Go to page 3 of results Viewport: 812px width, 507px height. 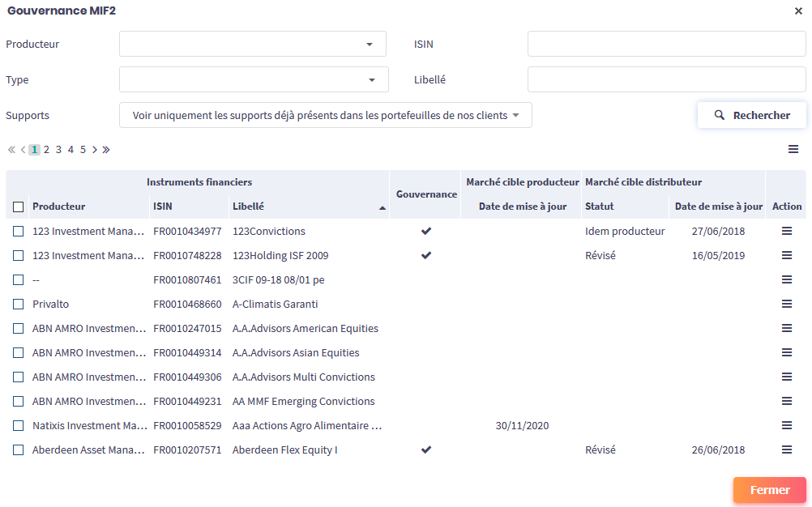pos(58,150)
